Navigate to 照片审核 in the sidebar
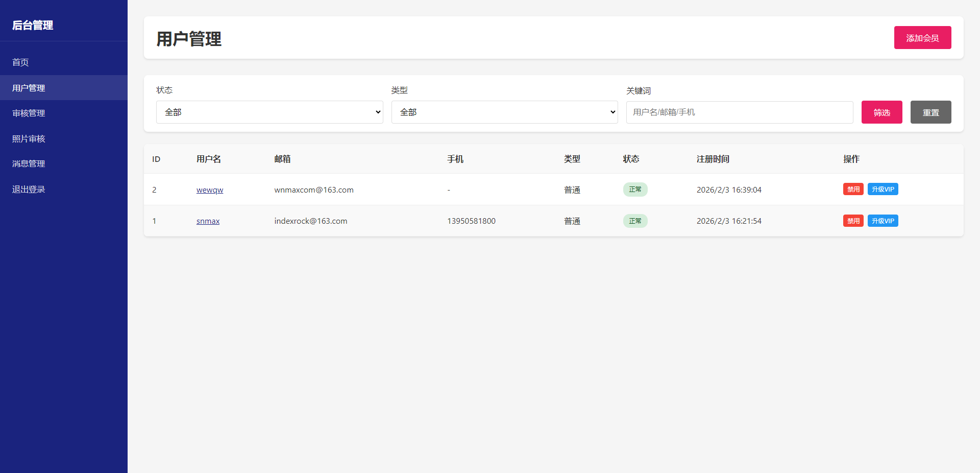Screen dimensions: 980x473 click(x=29, y=138)
